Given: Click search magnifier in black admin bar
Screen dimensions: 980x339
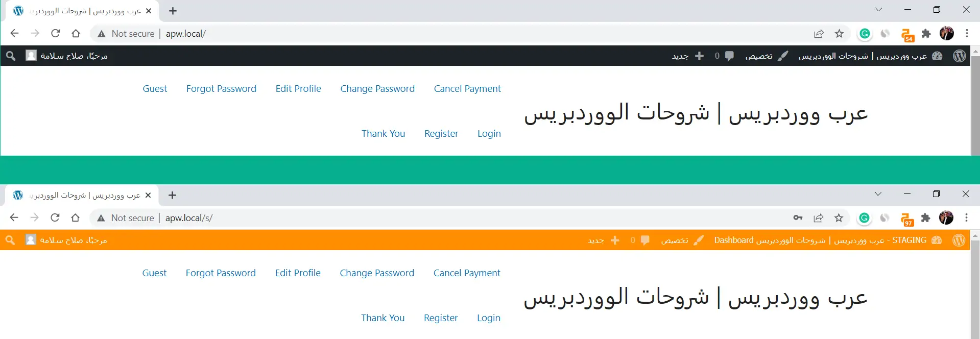Looking at the screenshot, I should pyautogui.click(x=11, y=56).
